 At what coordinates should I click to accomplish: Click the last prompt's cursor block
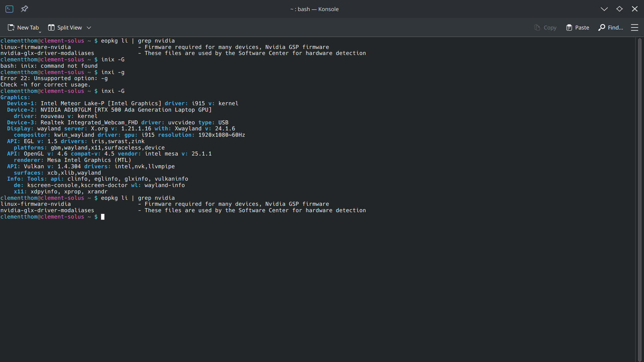point(103,217)
